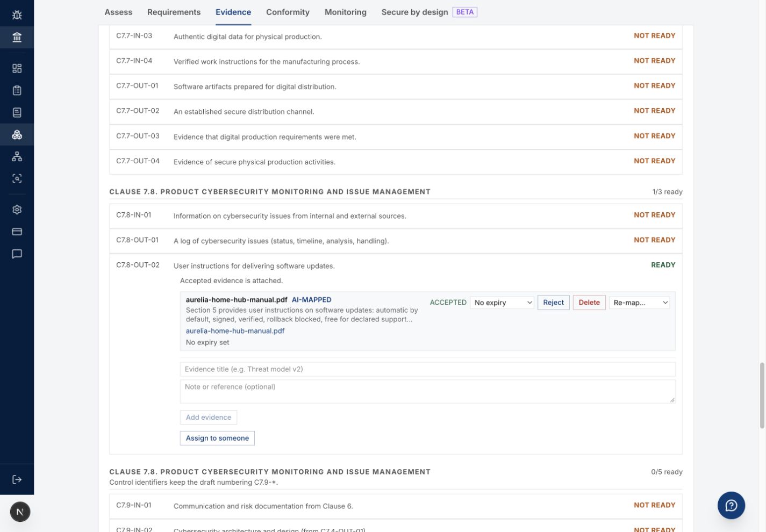766x532 pixels.
Task: Switch to the Assess tab
Action: coord(118,12)
